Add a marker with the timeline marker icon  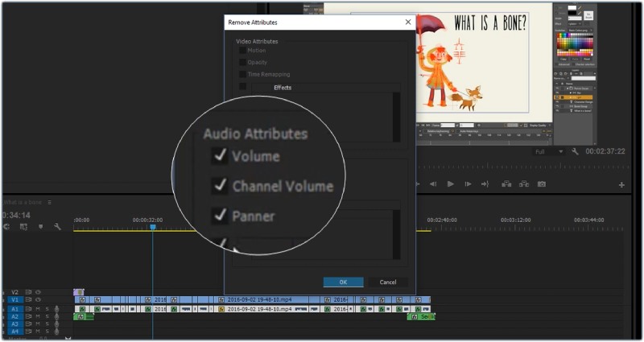point(41,227)
